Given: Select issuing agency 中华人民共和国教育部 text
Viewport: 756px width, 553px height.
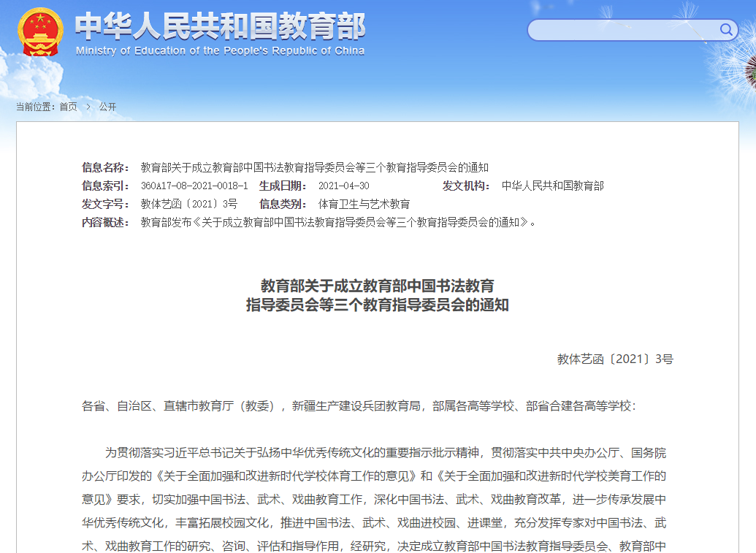Looking at the screenshot, I should 552,186.
